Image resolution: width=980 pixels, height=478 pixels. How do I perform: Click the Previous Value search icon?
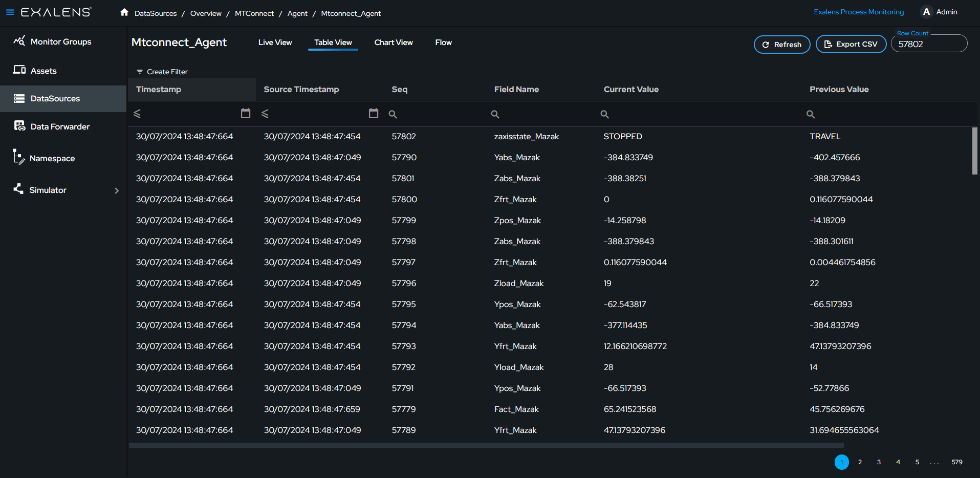[x=811, y=114]
